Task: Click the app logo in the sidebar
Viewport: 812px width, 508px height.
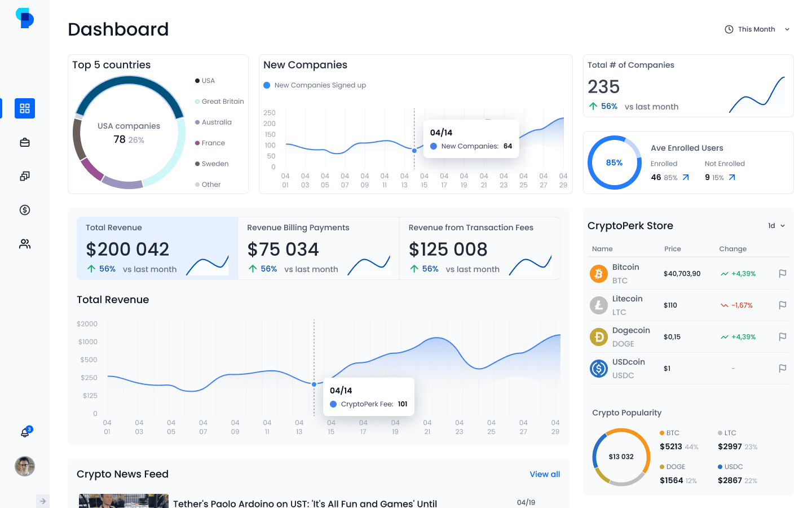Action: coord(25,18)
